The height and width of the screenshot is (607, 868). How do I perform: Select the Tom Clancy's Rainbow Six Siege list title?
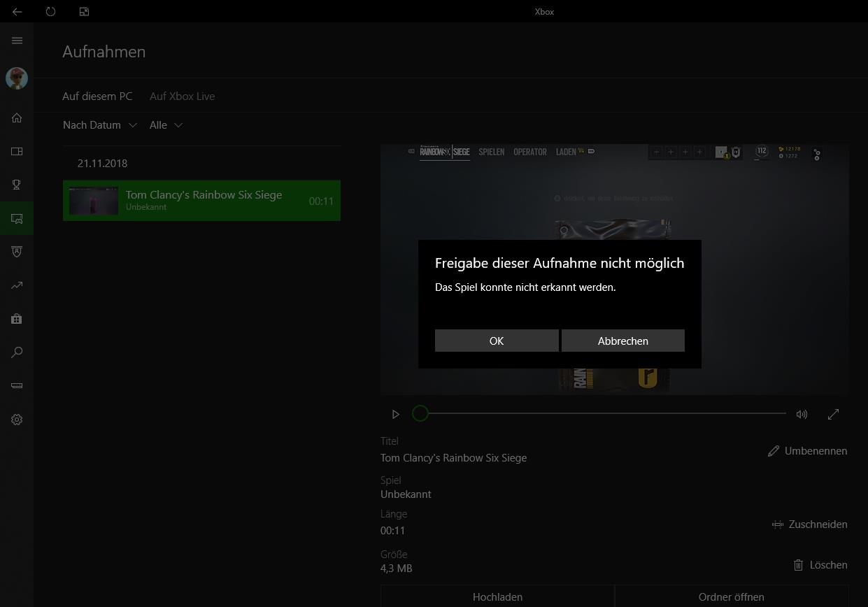coord(204,195)
